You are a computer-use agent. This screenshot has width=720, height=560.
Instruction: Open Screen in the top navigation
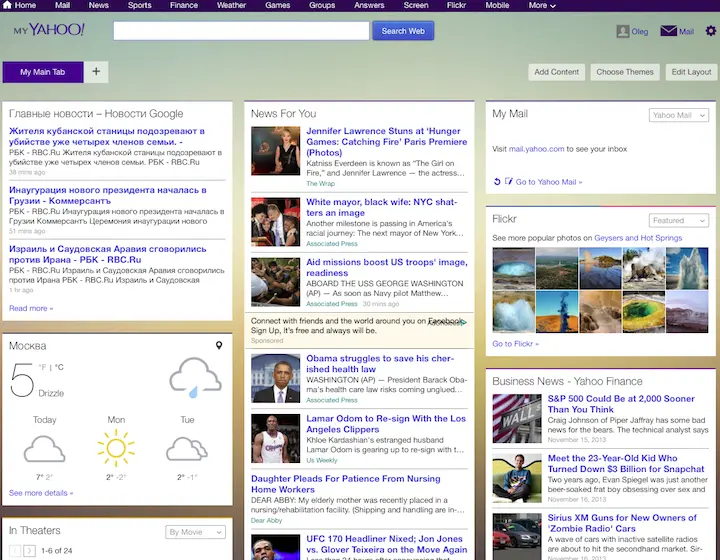[x=416, y=6]
